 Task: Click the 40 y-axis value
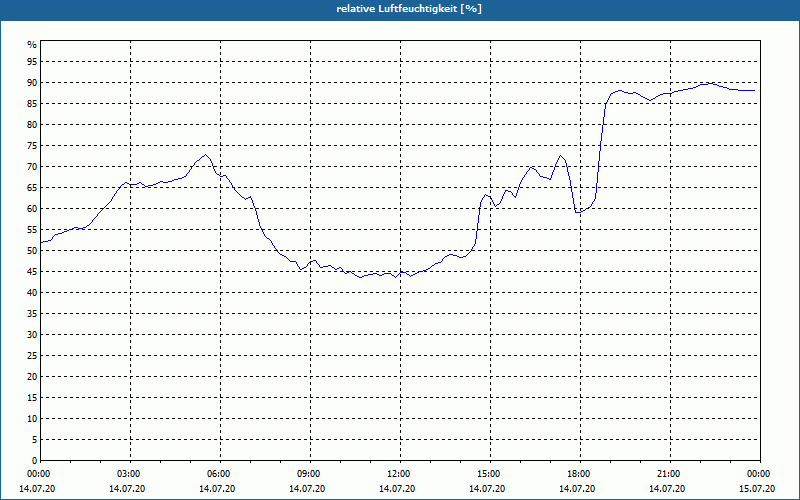32,292
